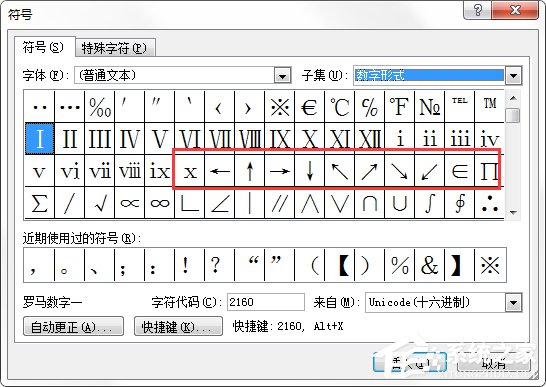546x387 pixels.
Task: Choose the element-of ∈ symbol
Action: click(460, 171)
